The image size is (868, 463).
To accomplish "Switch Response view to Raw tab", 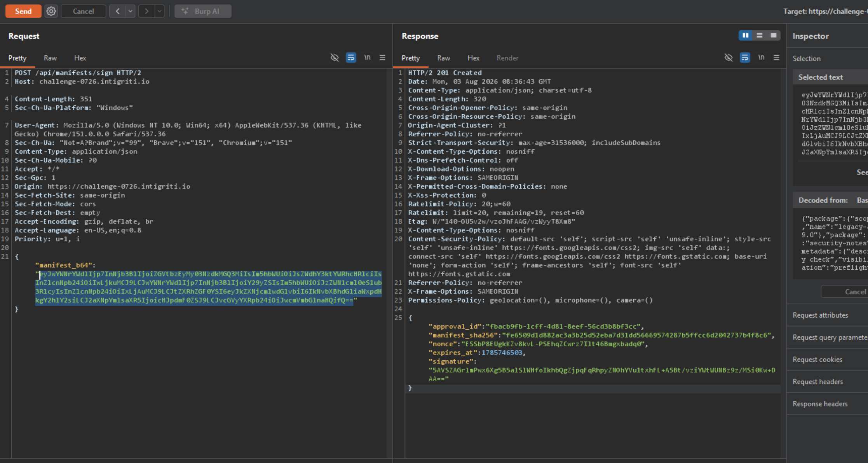I will [444, 58].
